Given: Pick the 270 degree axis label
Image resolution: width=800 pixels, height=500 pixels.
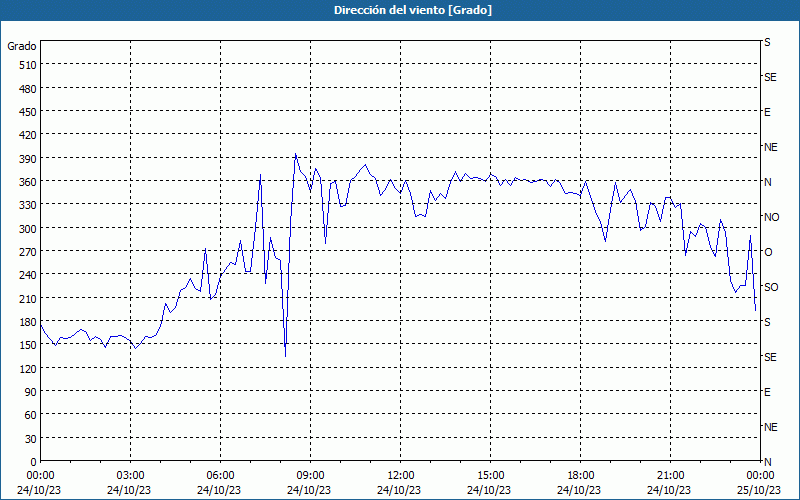Looking at the screenshot, I should [x=29, y=252].
